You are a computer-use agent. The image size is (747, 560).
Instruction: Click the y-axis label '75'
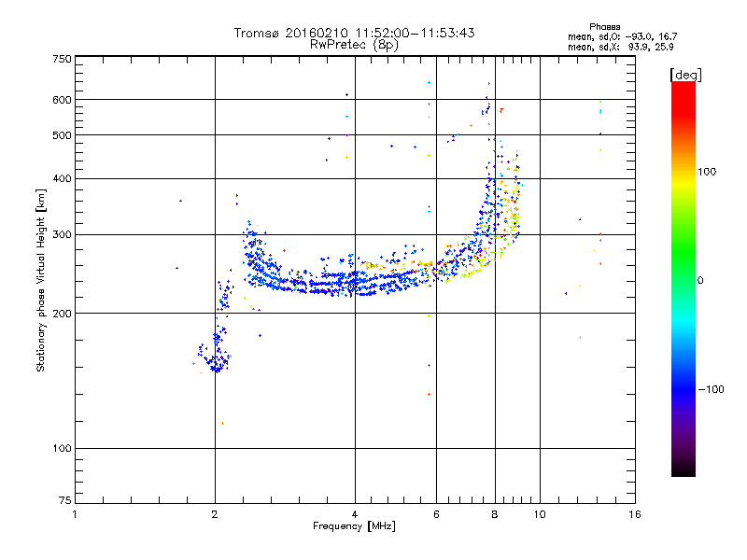65,500
